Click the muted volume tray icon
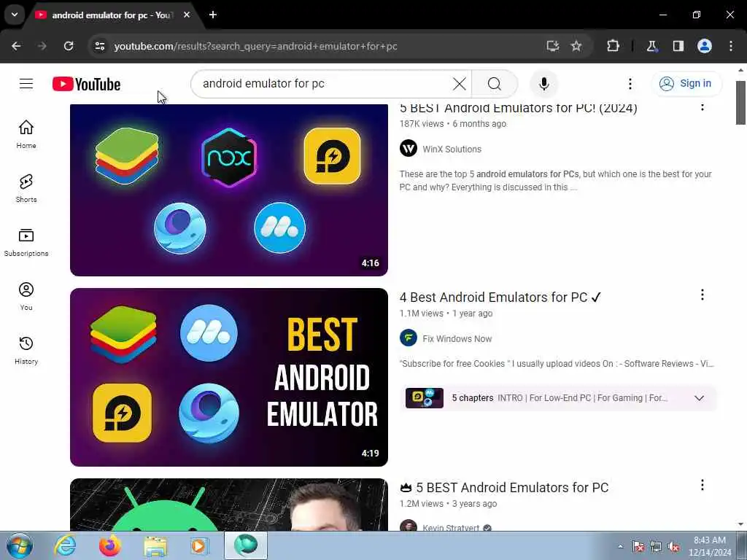Viewport: 747px width, 560px height. (673, 547)
